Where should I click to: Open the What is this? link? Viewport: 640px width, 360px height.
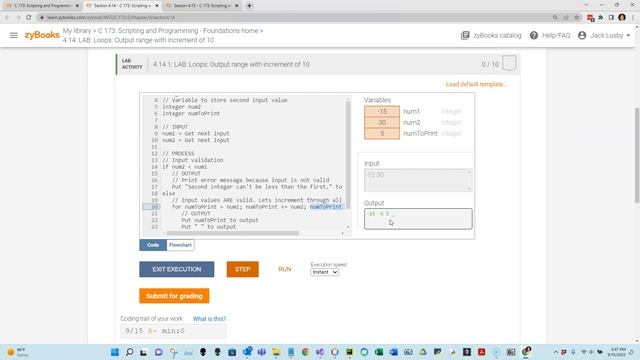[209, 319]
